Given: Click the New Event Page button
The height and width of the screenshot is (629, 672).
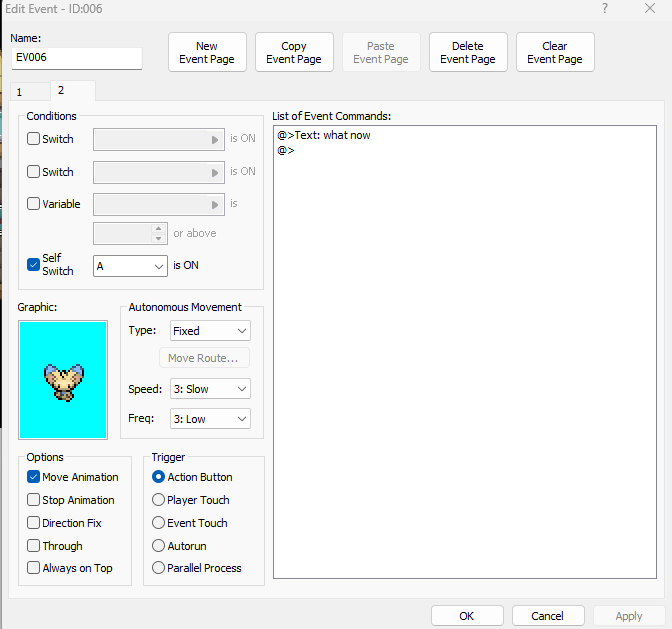Looking at the screenshot, I should pos(207,53).
